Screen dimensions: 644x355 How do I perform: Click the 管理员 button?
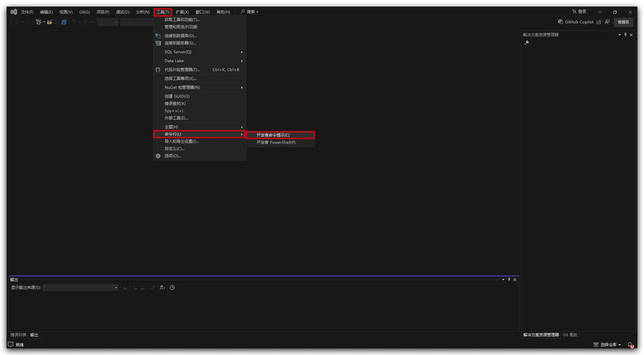tap(623, 22)
